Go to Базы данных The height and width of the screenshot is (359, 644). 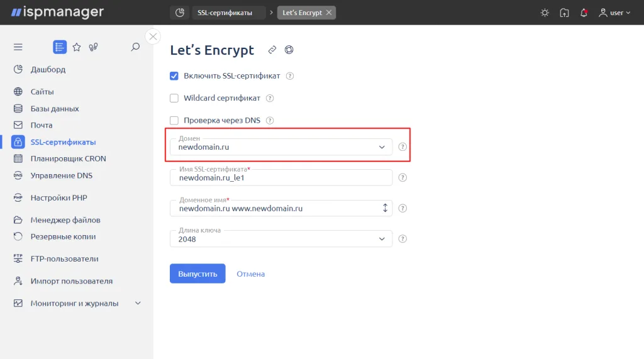55,108
